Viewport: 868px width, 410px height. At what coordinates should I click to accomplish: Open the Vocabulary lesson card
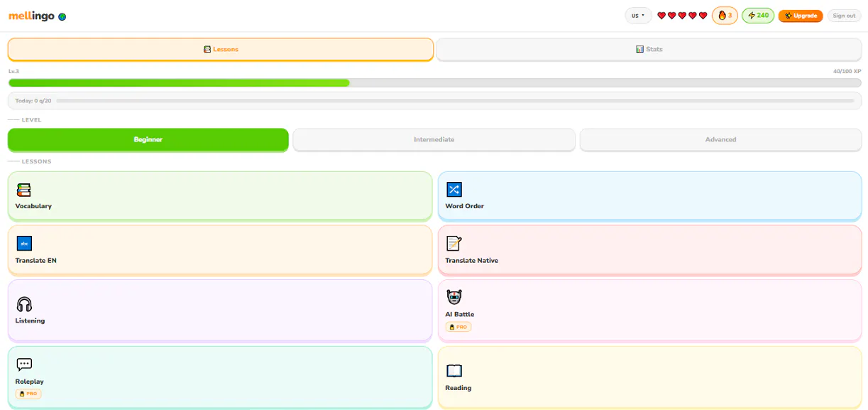pyautogui.click(x=220, y=195)
